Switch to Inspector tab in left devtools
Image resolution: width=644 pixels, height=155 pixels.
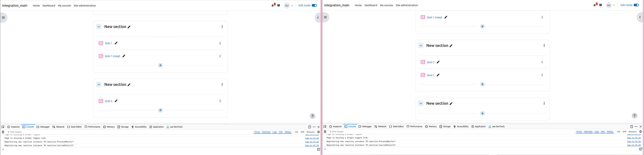pyautogui.click(x=14, y=127)
